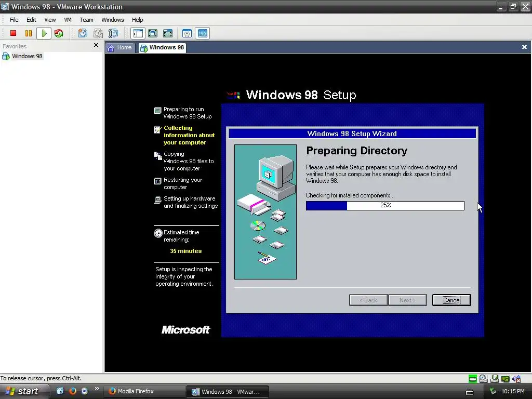This screenshot has width=532, height=399.
Task: Click the Show Desktop Quick Launch icon
Action: [60, 391]
